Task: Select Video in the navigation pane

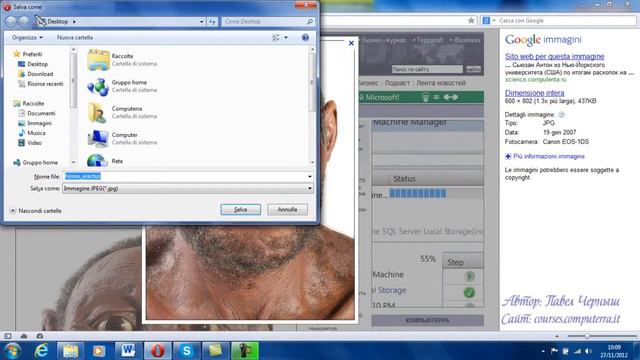Action: tap(30, 142)
